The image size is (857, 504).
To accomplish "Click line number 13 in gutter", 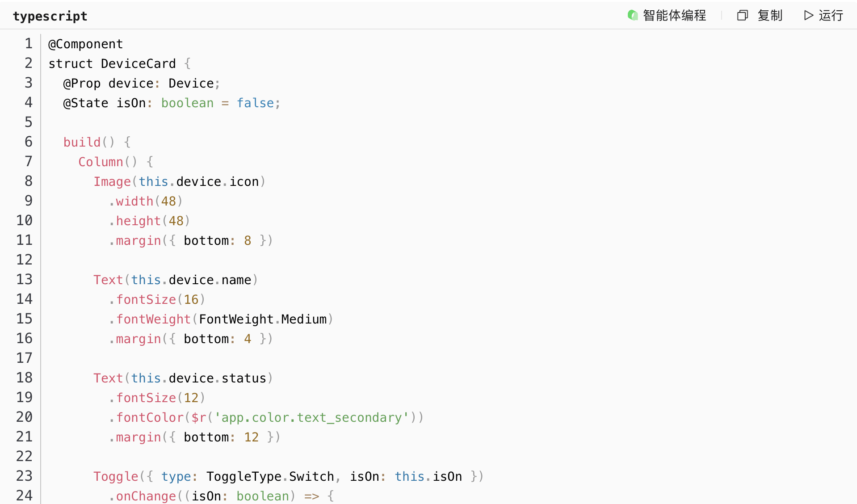I will point(25,280).
